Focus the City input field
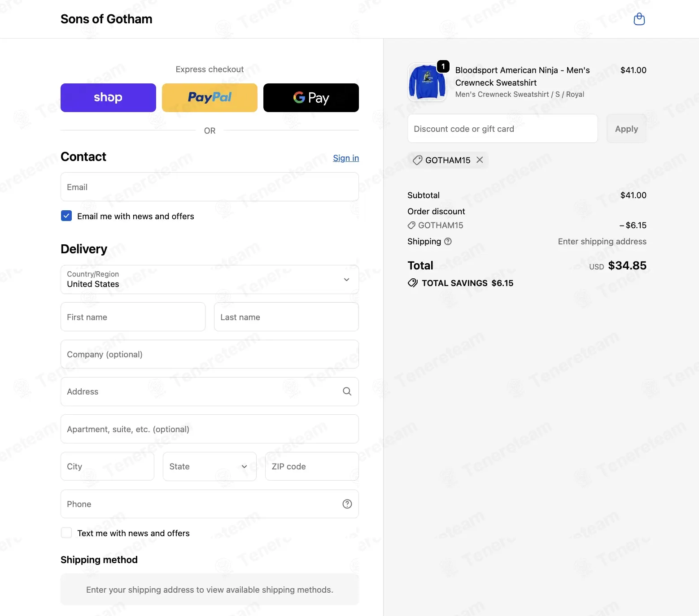 107,466
